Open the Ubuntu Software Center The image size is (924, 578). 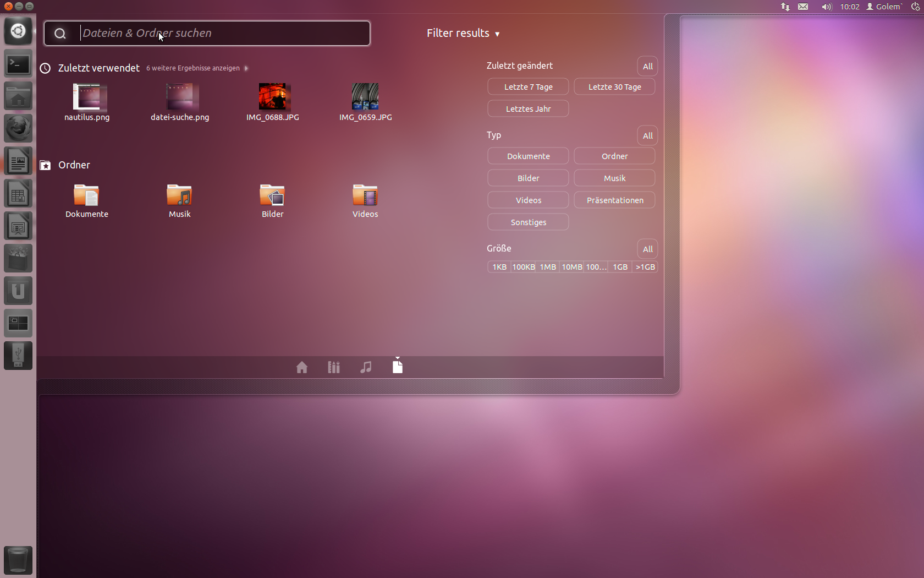click(18, 258)
